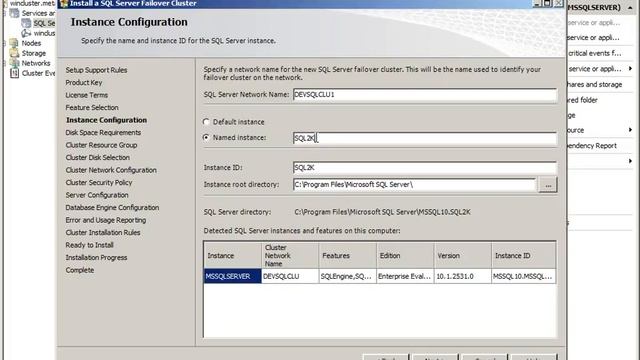The height and width of the screenshot is (360, 640).
Task: Click the Edition column header
Action: point(405,256)
